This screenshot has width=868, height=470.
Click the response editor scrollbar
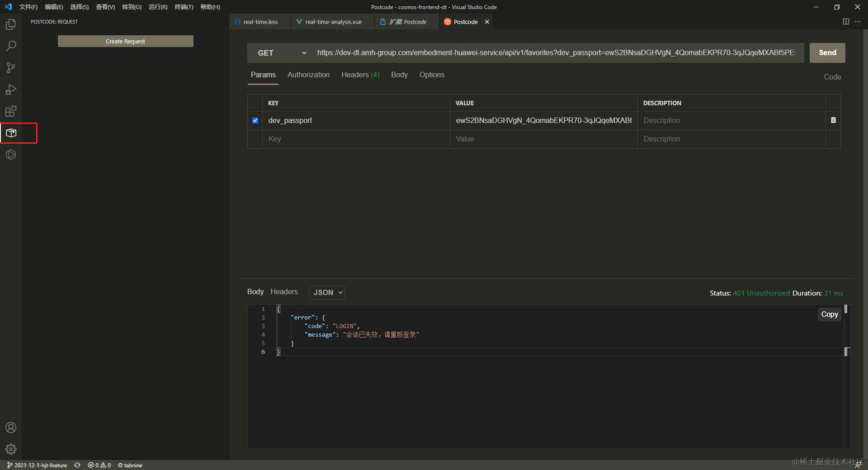pos(847,376)
